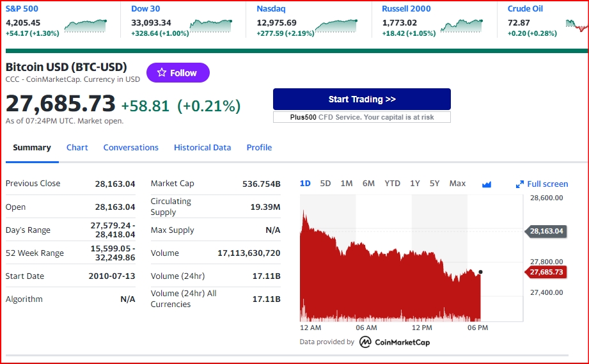Select the 1M chart range
This screenshot has height=364, width=589.
(347, 184)
